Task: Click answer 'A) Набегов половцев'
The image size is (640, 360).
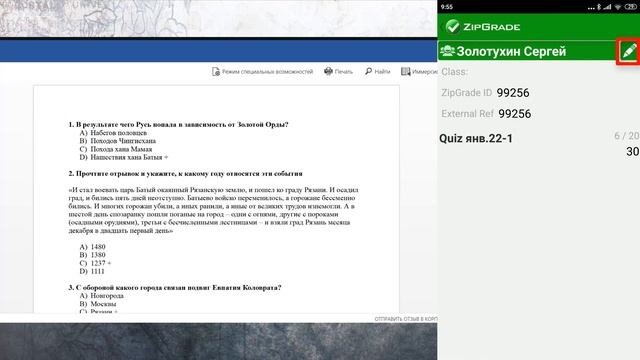Action: [113, 133]
